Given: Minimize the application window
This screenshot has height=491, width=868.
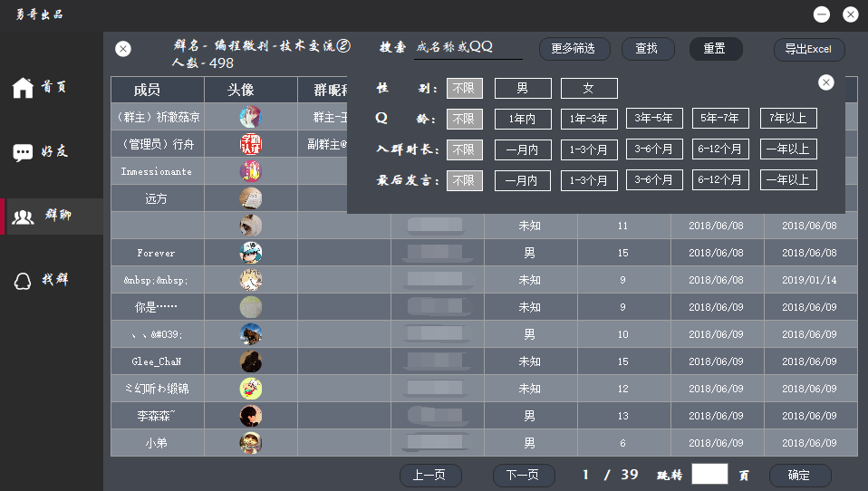Looking at the screenshot, I should (821, 14).
